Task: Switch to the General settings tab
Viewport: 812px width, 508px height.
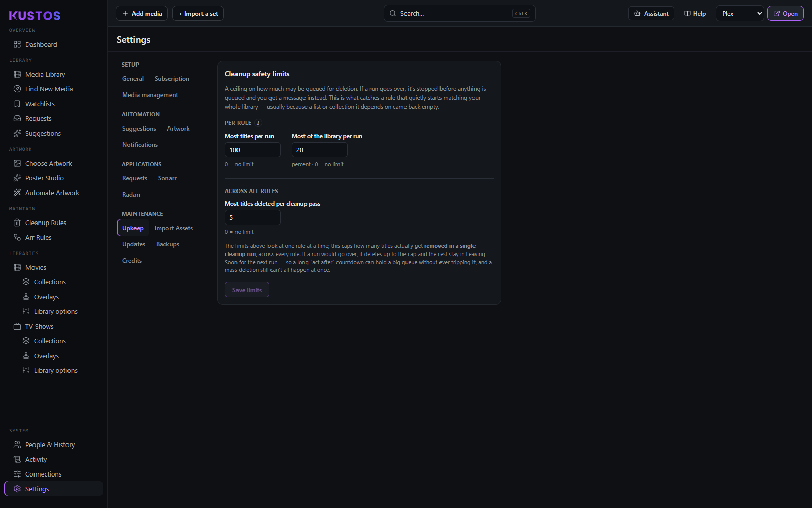Action: tap(133, 79)
